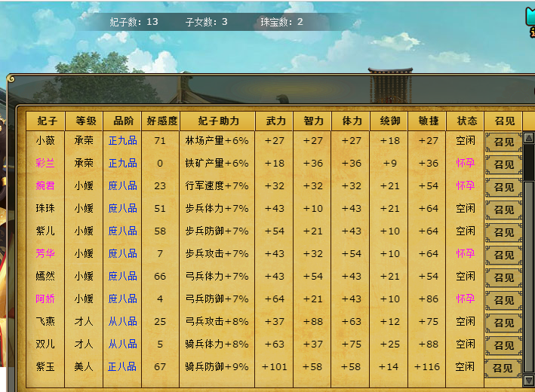Summon 嫣然 with 召见 button
The height and width of the screenshot is (392, 535).
click(x=503, y=277)
